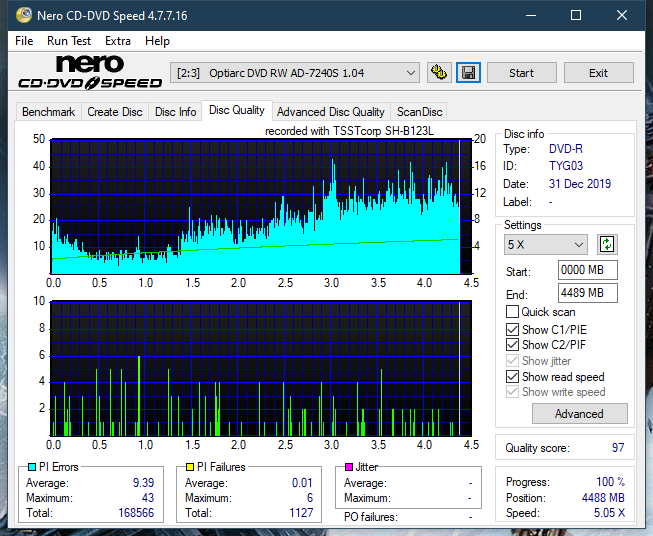Image resolution: width=653 pixels, height=536 pixels.
Task: Open the Extra menu
Action: click(x=118, y=41)
